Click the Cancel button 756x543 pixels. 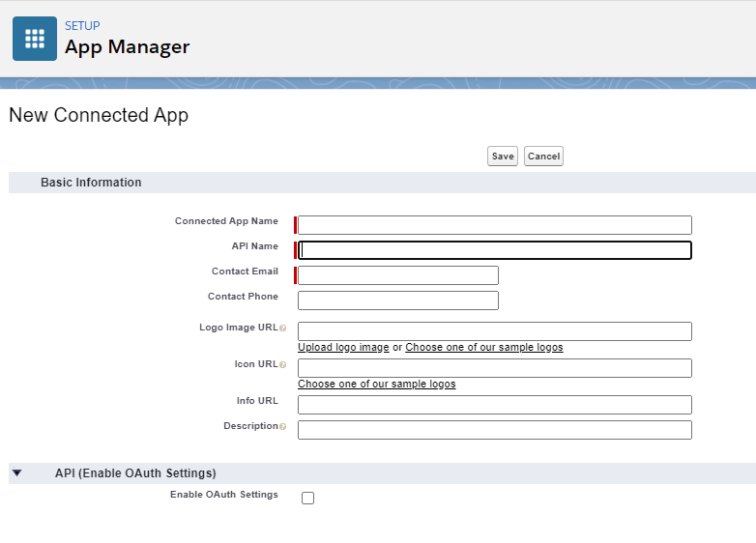[x=543, y=157]
